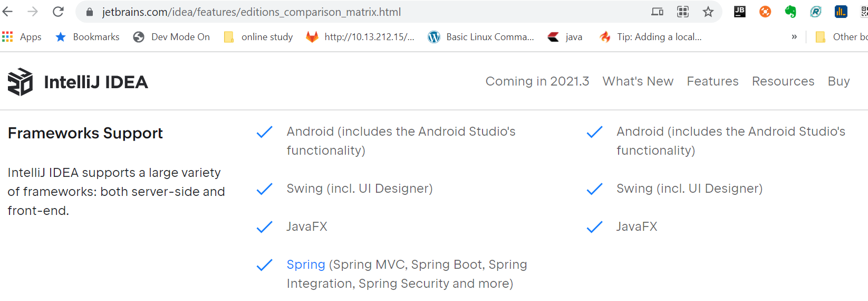
Task: Click first-column Swing (incl. UI Designer) text
Action: click(x=360, y=189)
